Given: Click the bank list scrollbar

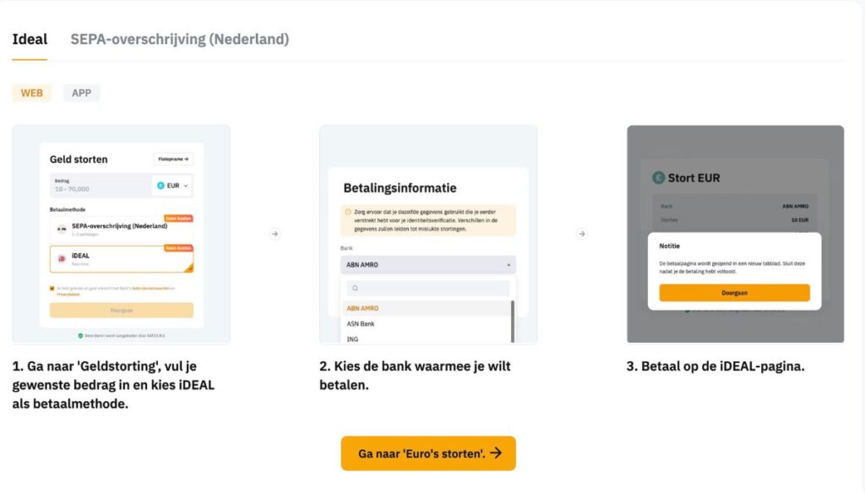Looking at the screenshot, I should pos(513,319).
